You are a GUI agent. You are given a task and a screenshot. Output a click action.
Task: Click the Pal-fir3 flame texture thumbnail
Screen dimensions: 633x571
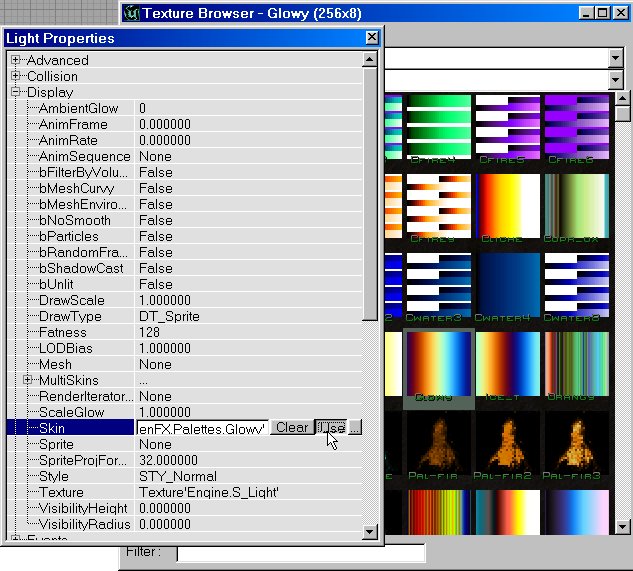tap(577, 444)
